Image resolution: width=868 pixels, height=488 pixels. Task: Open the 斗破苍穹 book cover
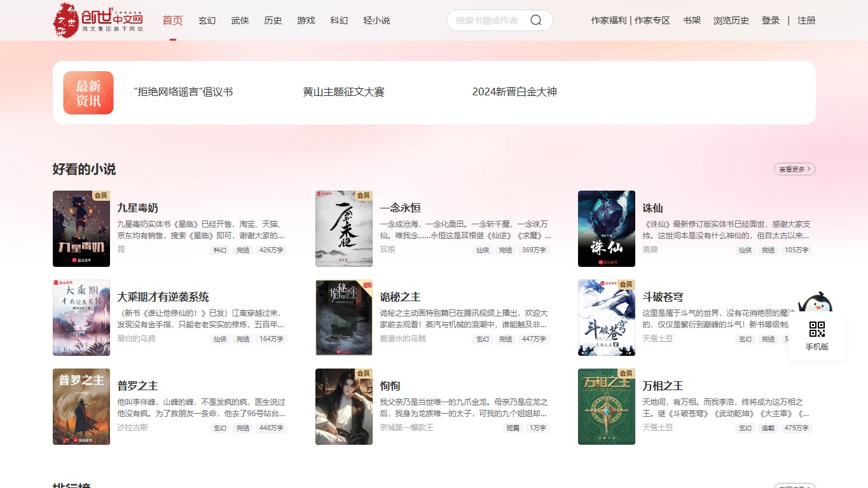[x=607, y=318]
